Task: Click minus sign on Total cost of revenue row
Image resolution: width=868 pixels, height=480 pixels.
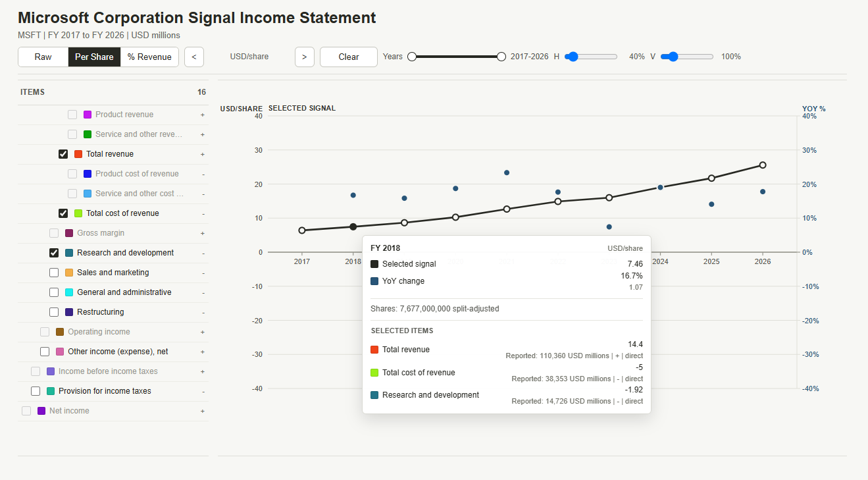Action: [x=203, y=213]
